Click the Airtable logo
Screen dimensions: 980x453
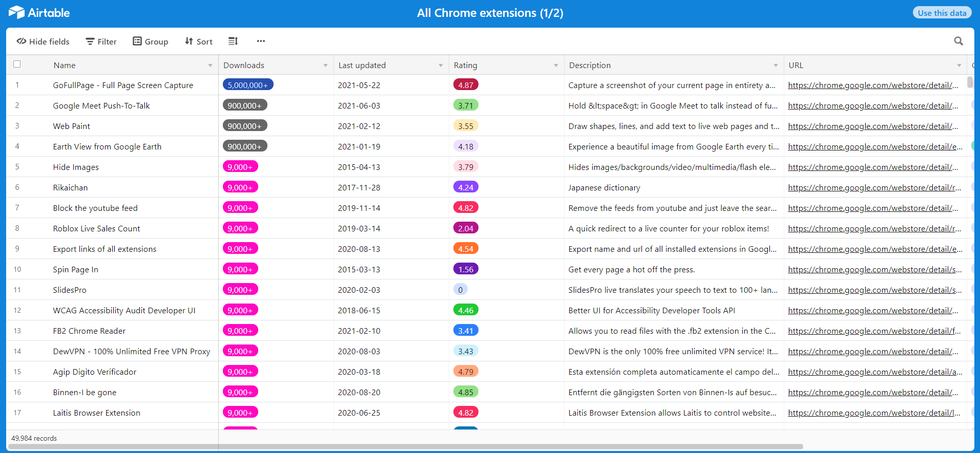tap(39, 13)
